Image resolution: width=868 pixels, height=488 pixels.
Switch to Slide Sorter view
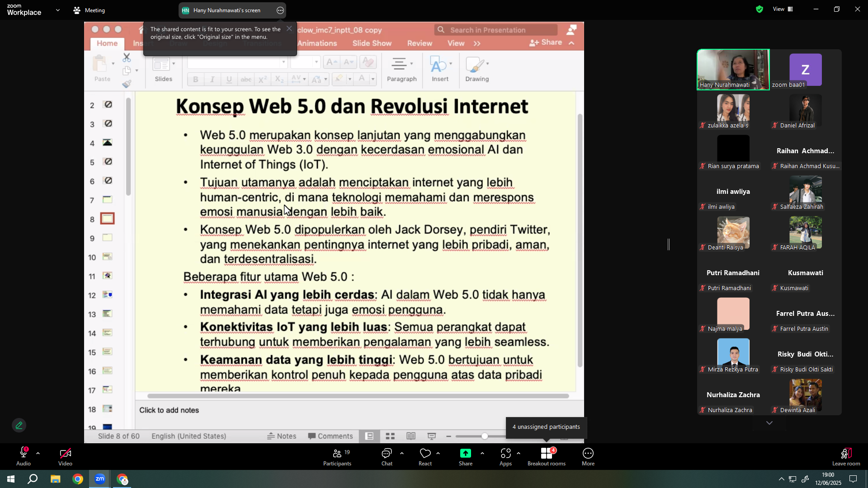coord(390,436)
